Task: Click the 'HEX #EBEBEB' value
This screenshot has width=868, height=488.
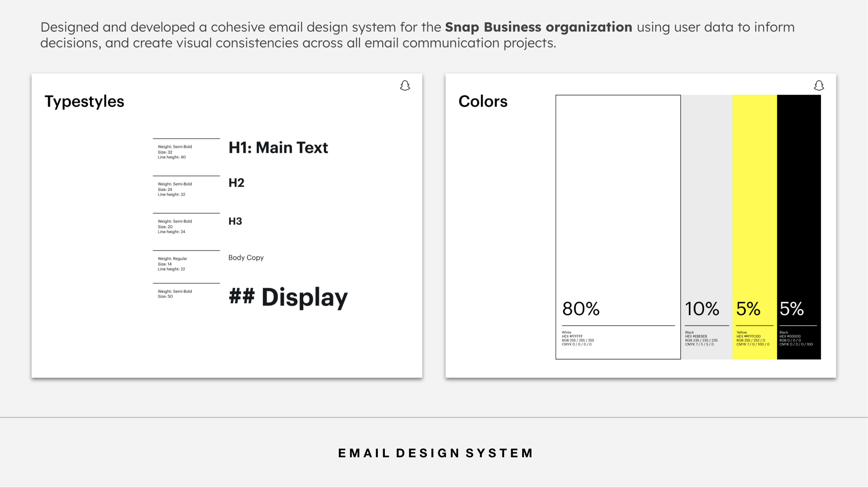Action: (x=696, y=337)
